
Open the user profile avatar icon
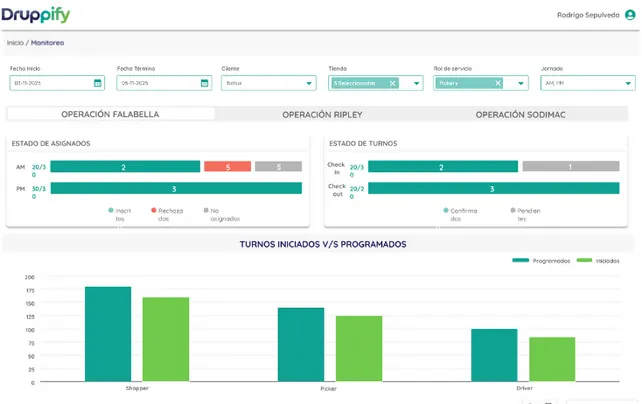click(x=630, y=15)
